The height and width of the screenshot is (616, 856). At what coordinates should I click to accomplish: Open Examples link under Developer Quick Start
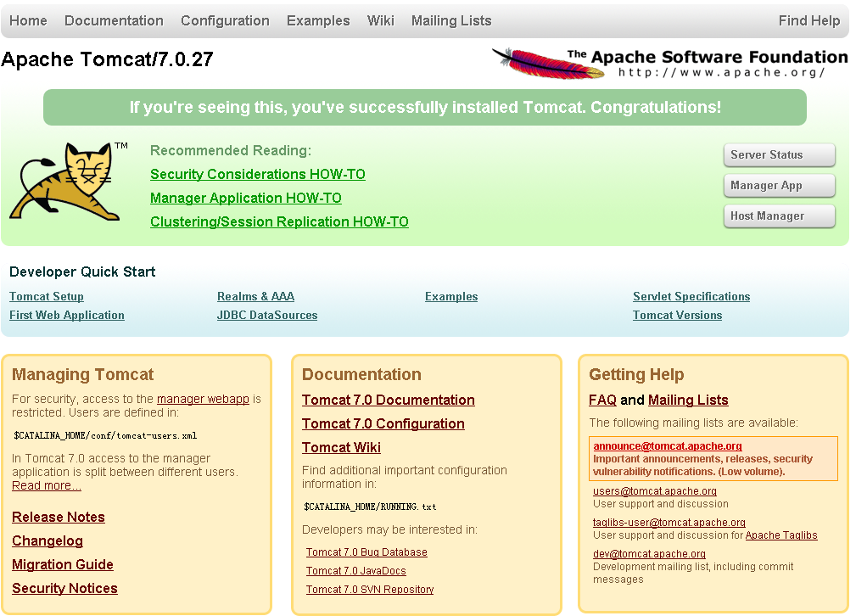451,296
